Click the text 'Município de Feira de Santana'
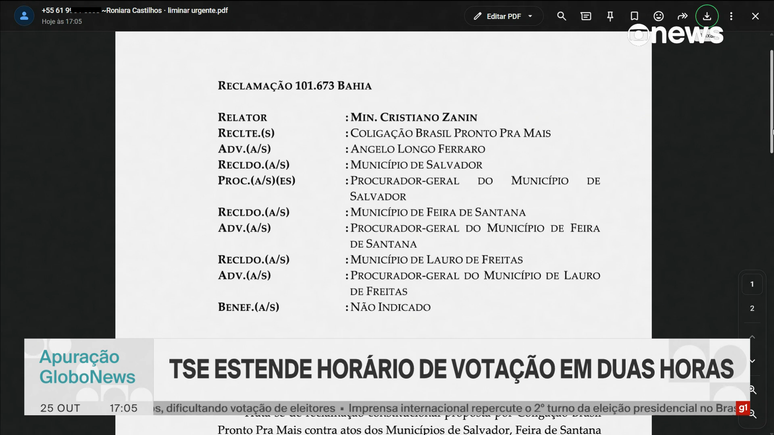This screenshot has width=774, height=435. click(438, 212)
